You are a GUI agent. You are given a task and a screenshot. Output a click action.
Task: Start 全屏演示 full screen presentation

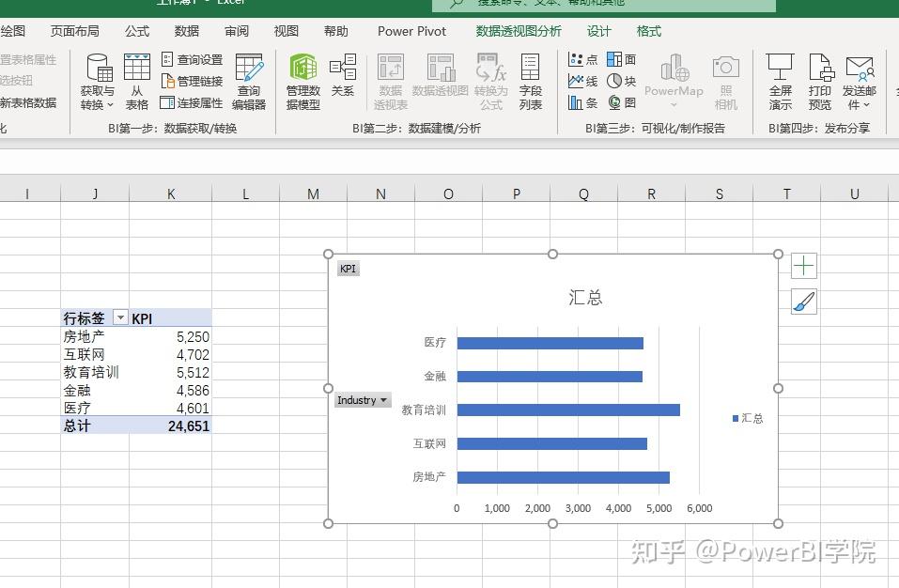pyautogui.click(x=780, y=80)
